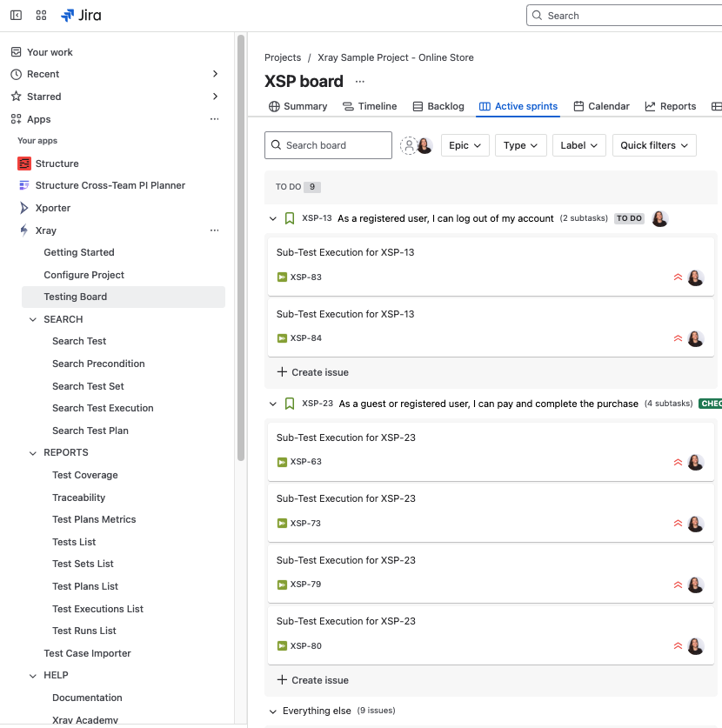Collapse the REPORTS section
The width and height of the screenshot is (722, 728).
pos(33,452)
